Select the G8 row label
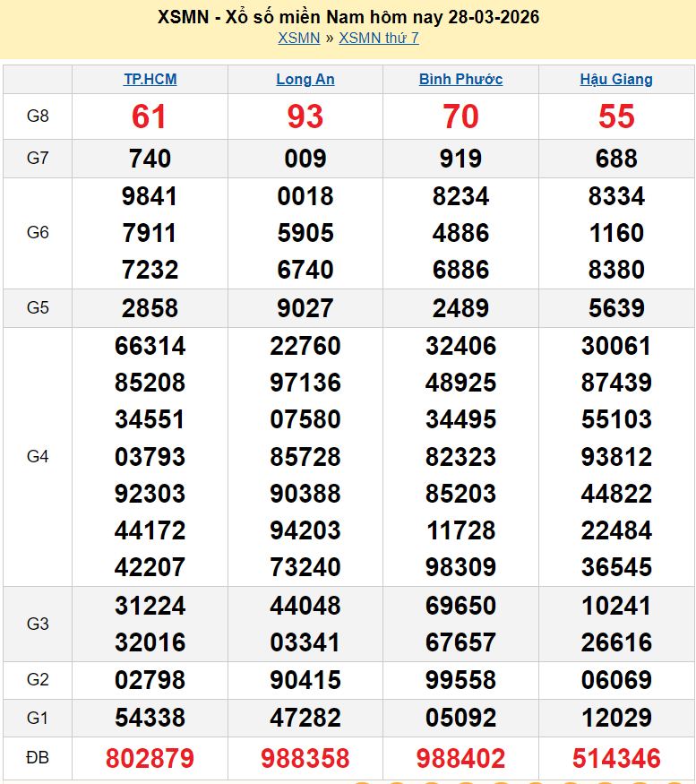The image size is (696, 784). pos(38,116)
